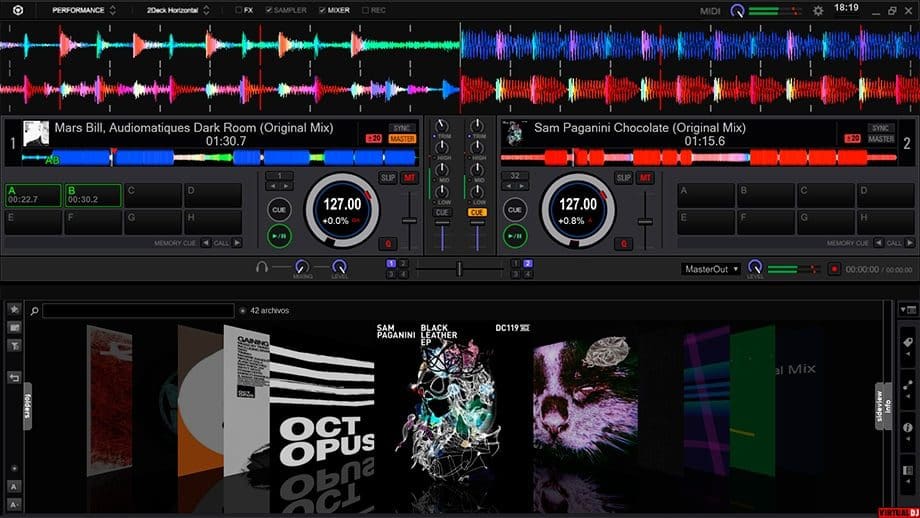The width and height of the screenshot is (920, 518).
Task: Click deck 2 previous memory cue arrow
Action: [x=878, y=243]
